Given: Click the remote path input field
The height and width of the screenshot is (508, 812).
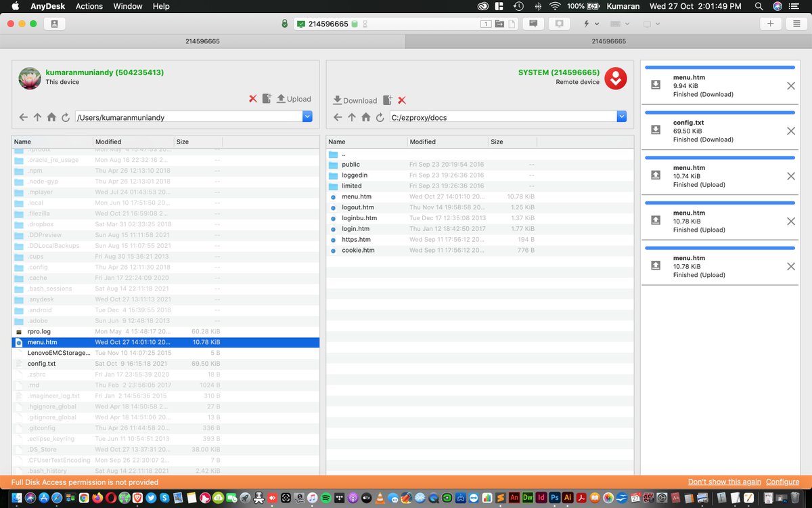Looking at the screenshot, I should 503,117.
